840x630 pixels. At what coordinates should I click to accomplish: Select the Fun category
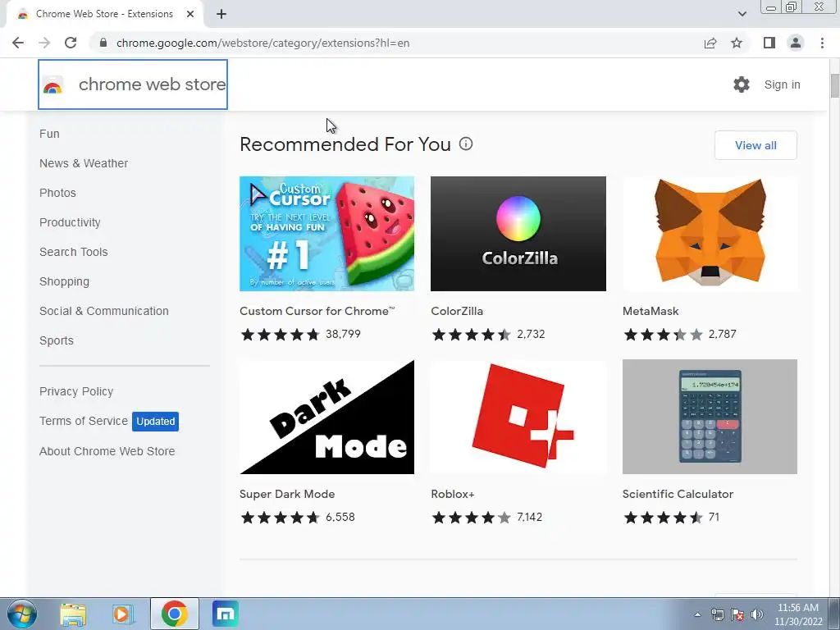(49, 134)
